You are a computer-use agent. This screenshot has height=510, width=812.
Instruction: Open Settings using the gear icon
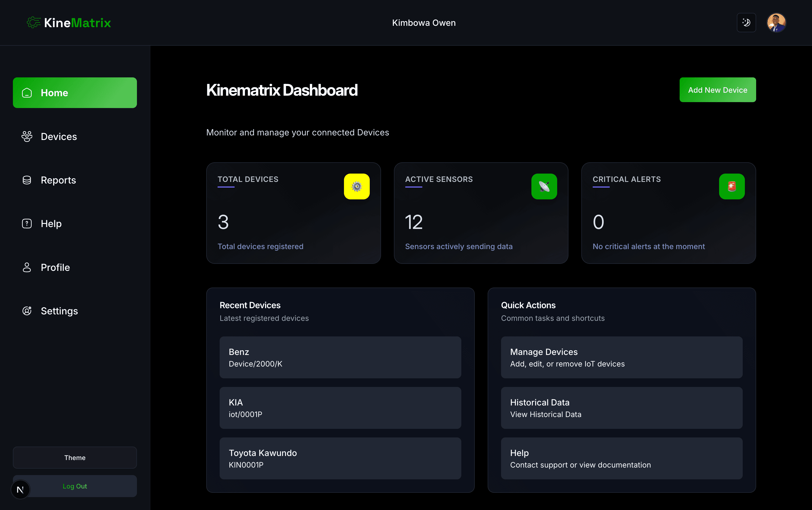point(26,311)
